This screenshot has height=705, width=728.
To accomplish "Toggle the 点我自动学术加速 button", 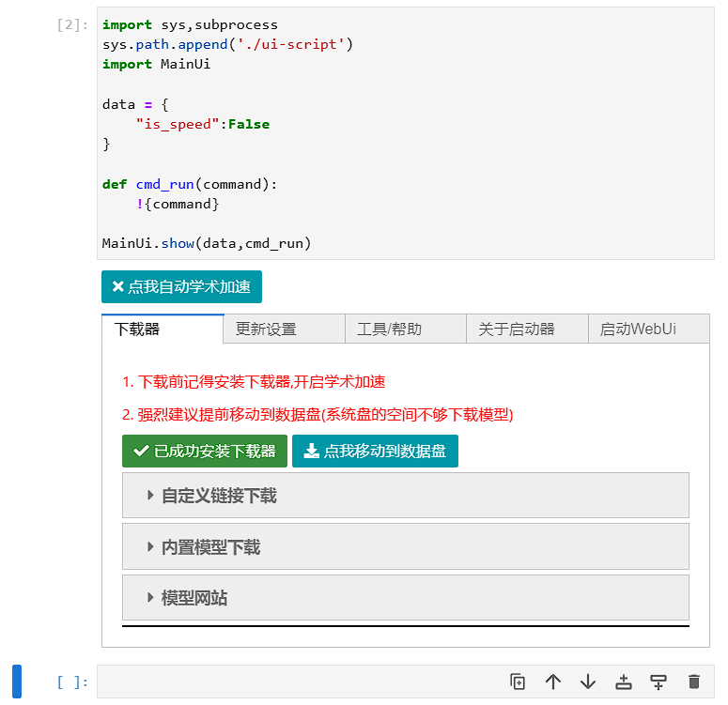I will (181, 287).
